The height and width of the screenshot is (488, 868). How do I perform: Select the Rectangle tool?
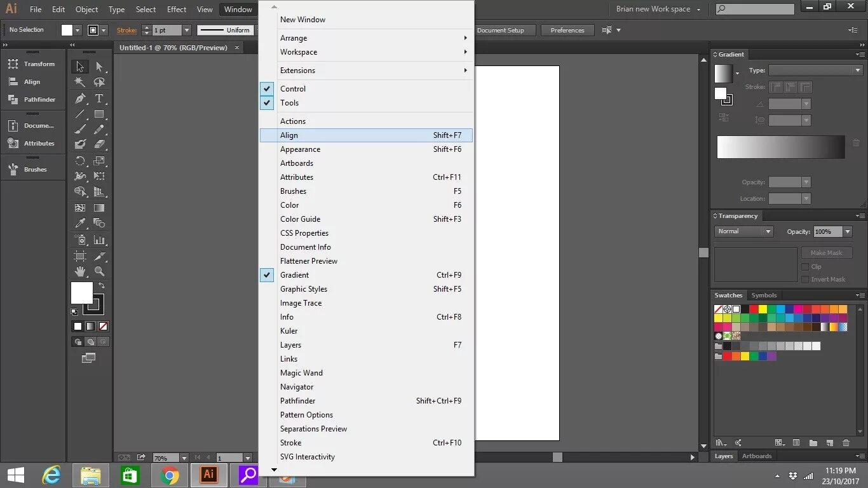click(x=99, y=114)
